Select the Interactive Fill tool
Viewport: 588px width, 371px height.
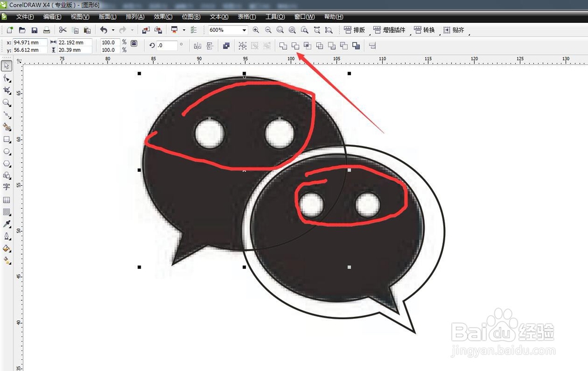pyautogui.click(x=6, y=260)
